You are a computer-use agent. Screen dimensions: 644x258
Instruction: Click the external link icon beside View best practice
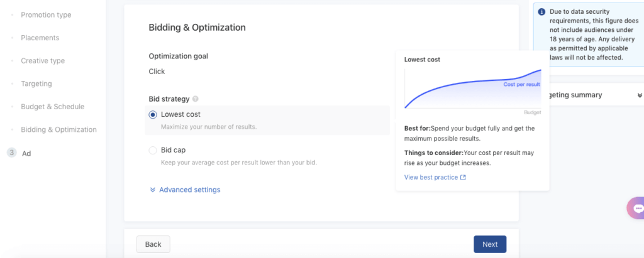pos(464,178)
